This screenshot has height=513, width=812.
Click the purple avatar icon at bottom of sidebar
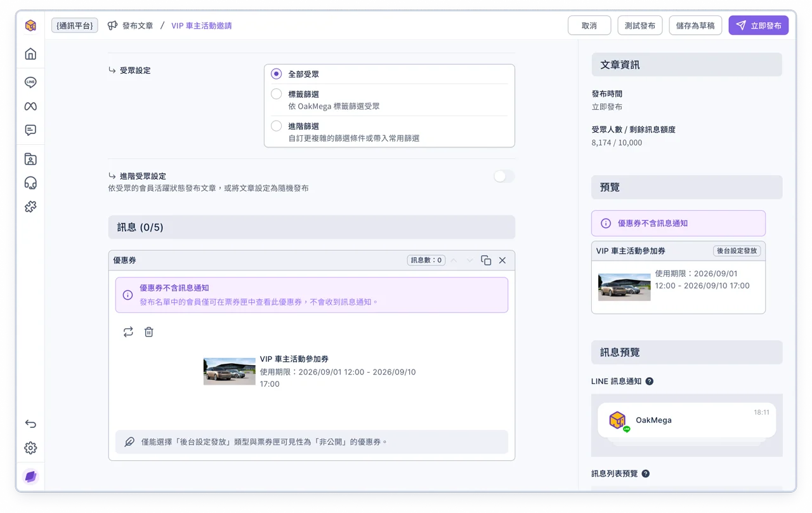click(30, 476)
